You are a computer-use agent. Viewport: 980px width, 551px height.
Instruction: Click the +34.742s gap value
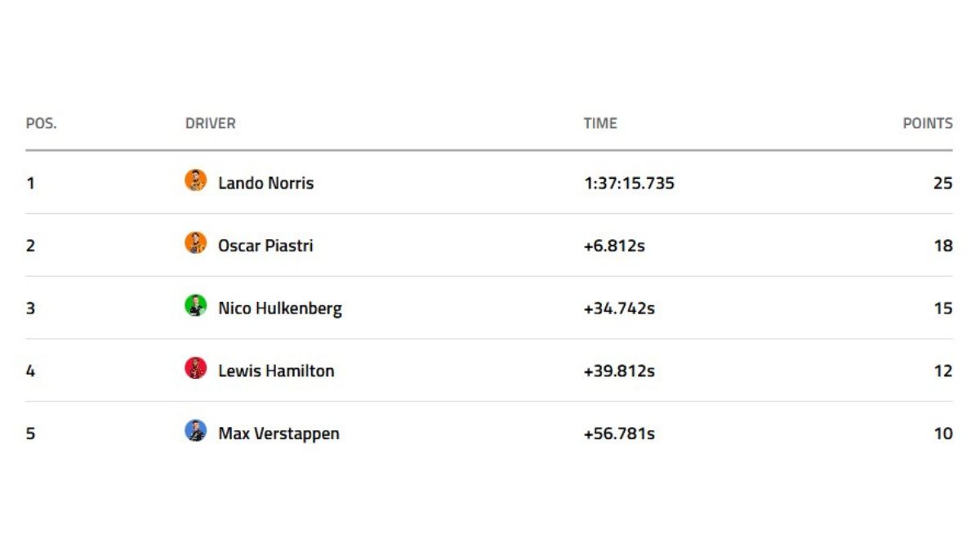pos(619,309)
